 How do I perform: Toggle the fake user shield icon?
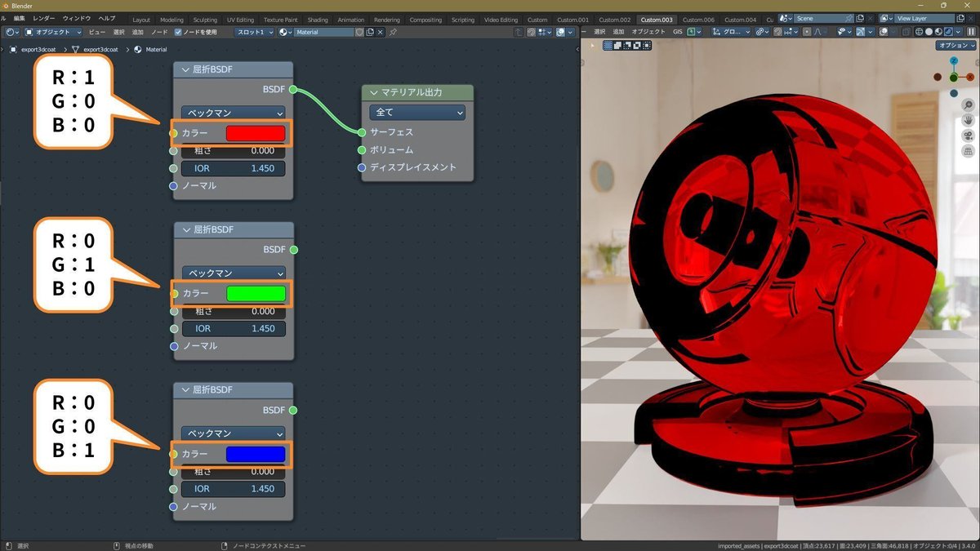point(359,32)
